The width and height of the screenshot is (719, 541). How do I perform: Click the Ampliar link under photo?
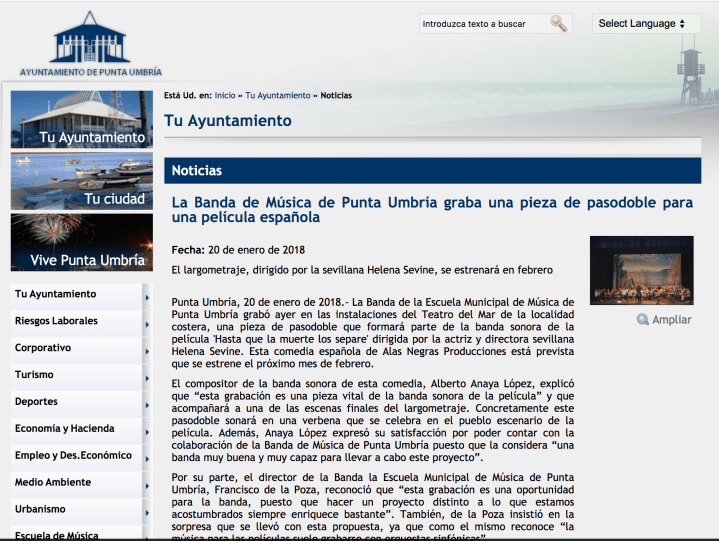(671, 320)
